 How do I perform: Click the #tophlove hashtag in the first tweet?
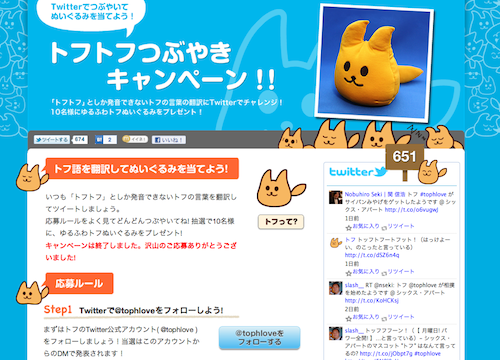pyautogui.click(x=433, y=194)
